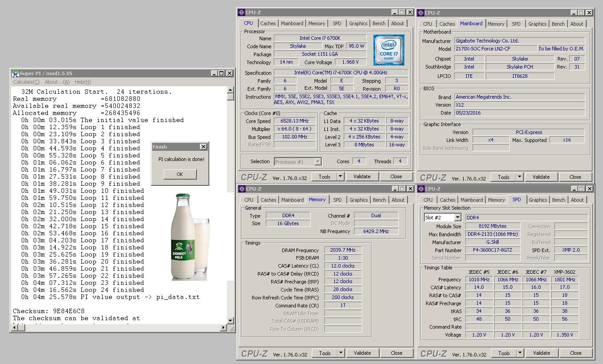Viewport: 603px width, 364px height.
Task: Click Tools button in Mainboard window
Action: click(503, 177)
